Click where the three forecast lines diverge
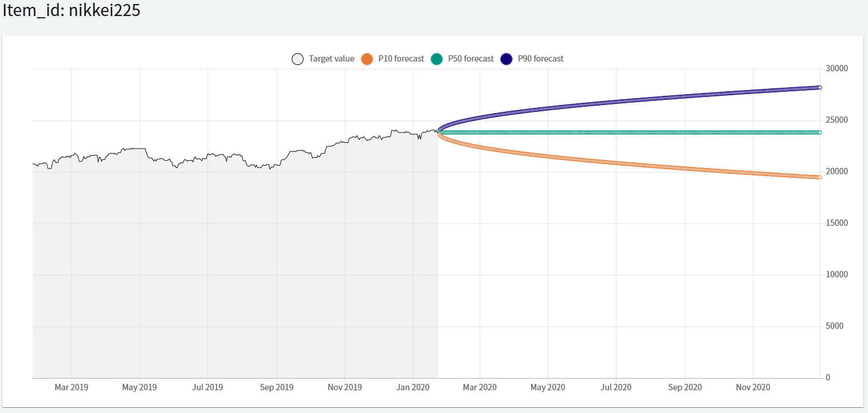The image size is (868, 413). [438, 133]
